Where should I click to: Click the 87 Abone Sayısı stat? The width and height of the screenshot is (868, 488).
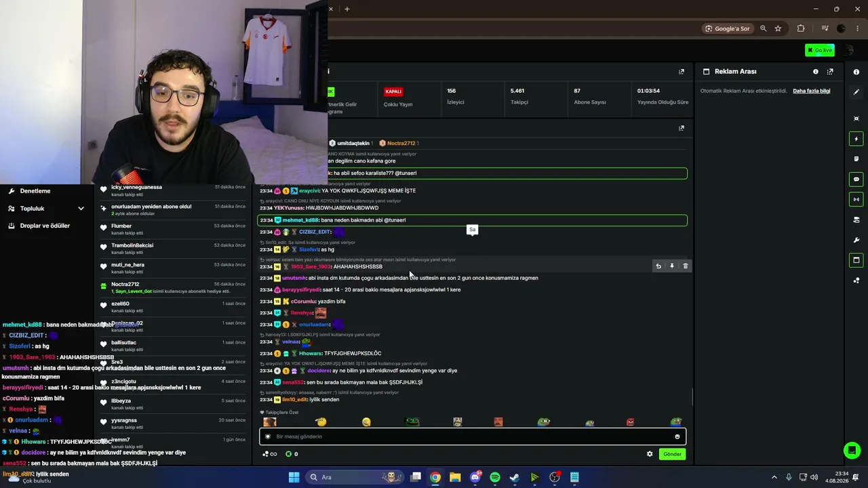point(589,96)
